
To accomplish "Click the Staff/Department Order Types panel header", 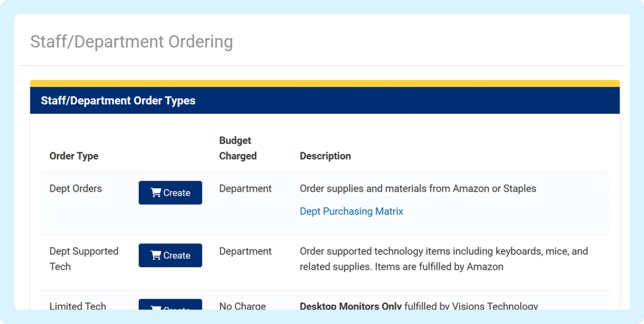I will pyautogui.click(x=118, y=101).
